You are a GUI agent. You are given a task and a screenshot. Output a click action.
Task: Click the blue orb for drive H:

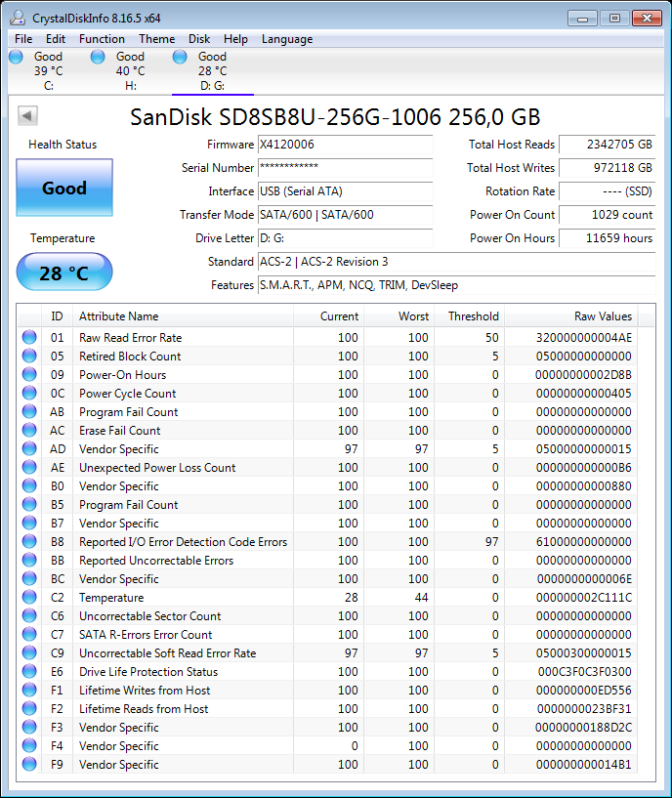click(98, 57)
